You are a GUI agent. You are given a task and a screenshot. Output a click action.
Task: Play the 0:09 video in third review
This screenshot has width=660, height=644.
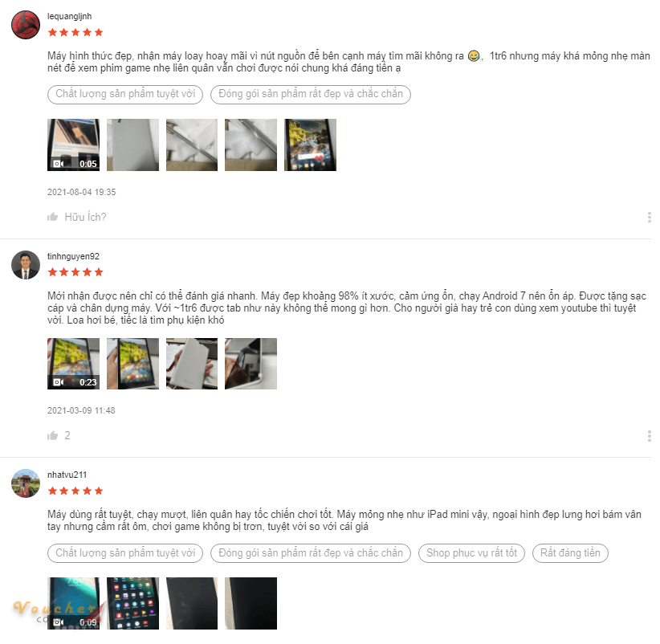pos(74,604)
